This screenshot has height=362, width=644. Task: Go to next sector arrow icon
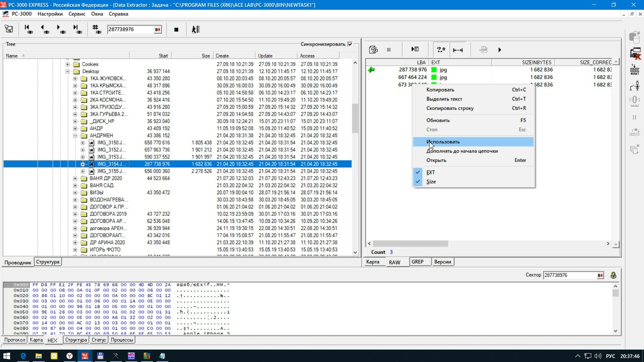61,29
